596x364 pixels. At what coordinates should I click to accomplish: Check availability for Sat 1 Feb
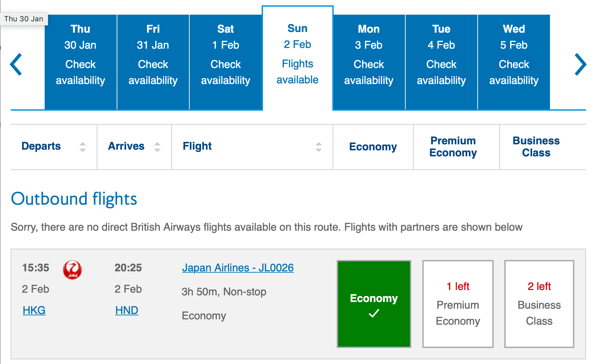[226, 62]
